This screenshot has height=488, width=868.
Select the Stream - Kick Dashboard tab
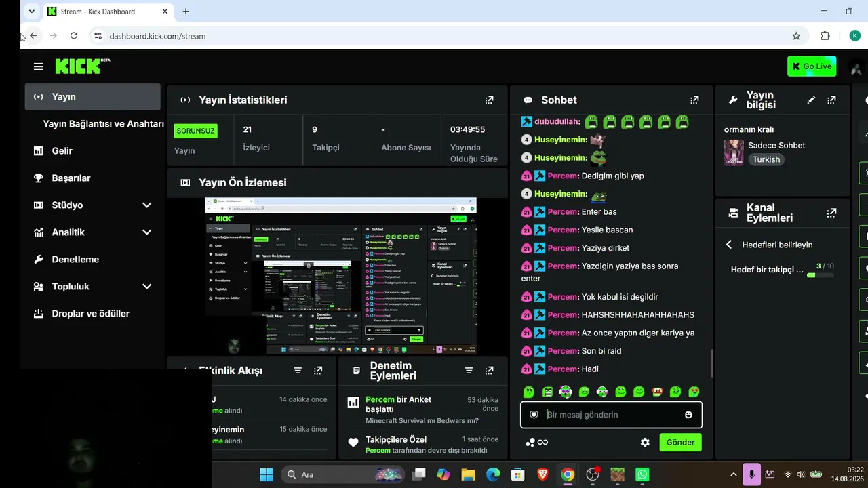(107, 12)
